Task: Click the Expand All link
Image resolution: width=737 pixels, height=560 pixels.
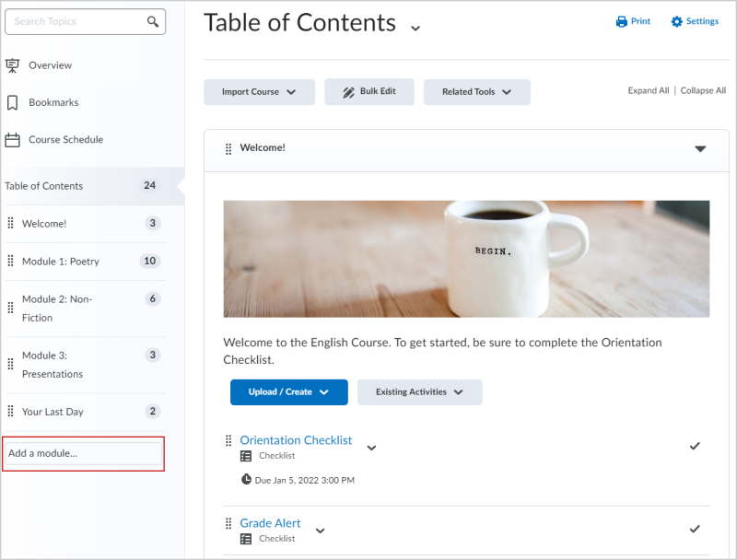Action: (649, 91)
